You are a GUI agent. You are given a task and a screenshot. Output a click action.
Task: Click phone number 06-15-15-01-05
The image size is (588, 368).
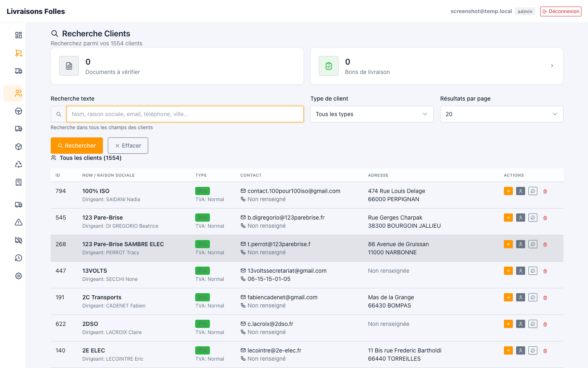tap(269, 279)
